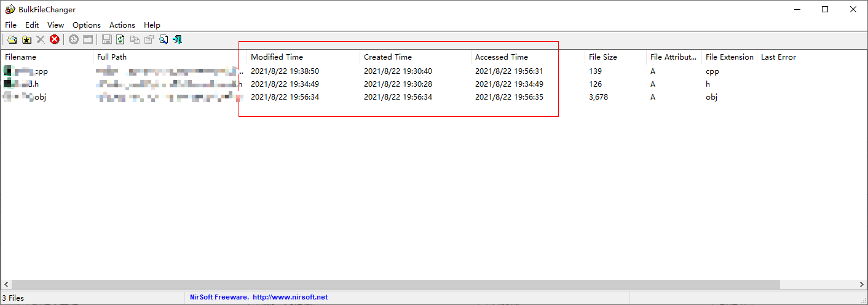Open the Edit menu
Image resolution: width=868 pixels, height=305 pixels.
[32, 25]
